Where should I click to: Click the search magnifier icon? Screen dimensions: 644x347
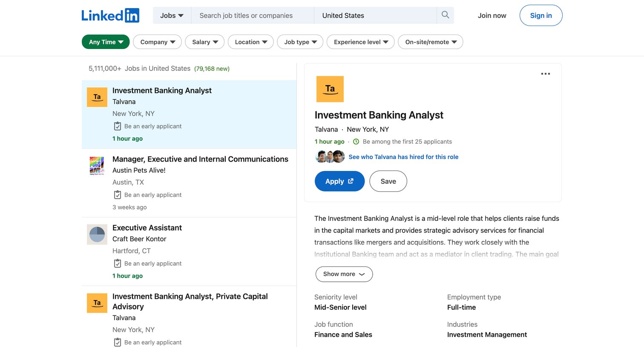coord(446,15)
